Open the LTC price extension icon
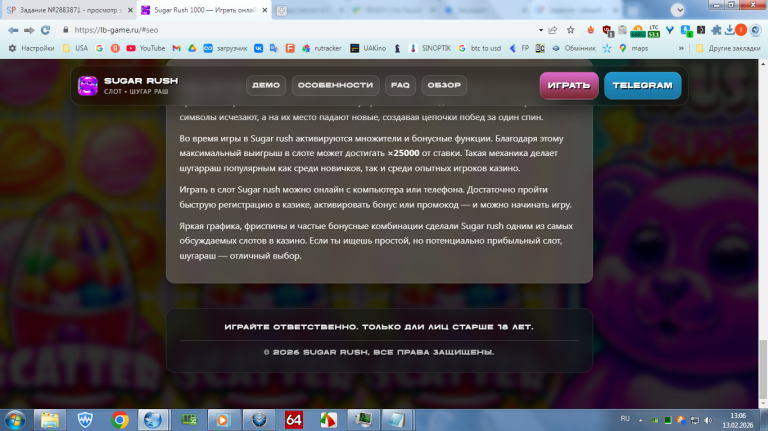This screenshot has height=431, width=768. click(x=654, y=31)
